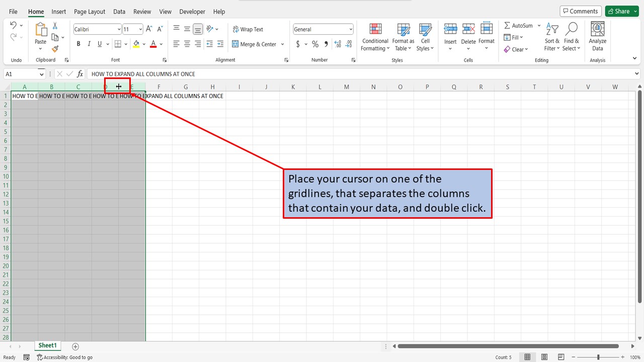
Task: Click the Share button
Action: 618,11
